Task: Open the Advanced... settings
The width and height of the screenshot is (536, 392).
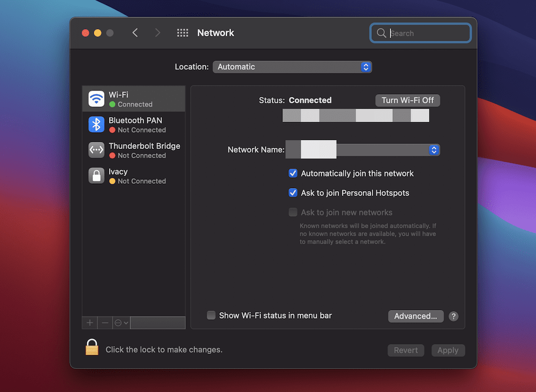Action: 415,316
